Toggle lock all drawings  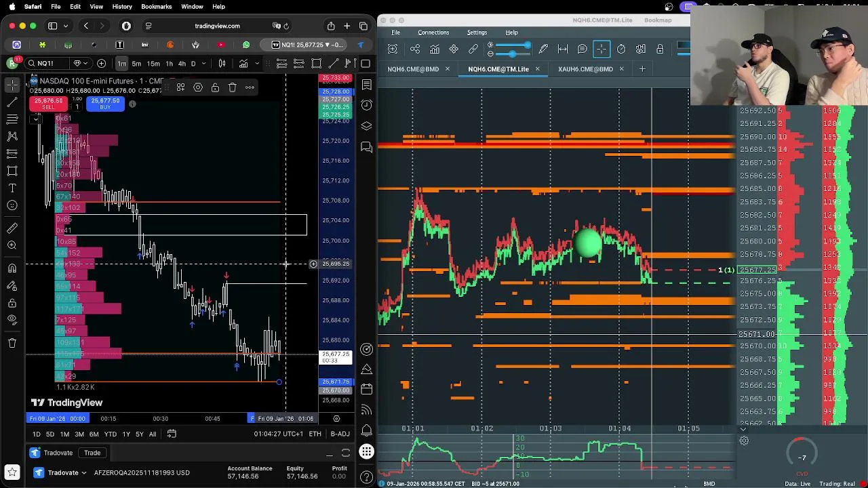[12, 302]
